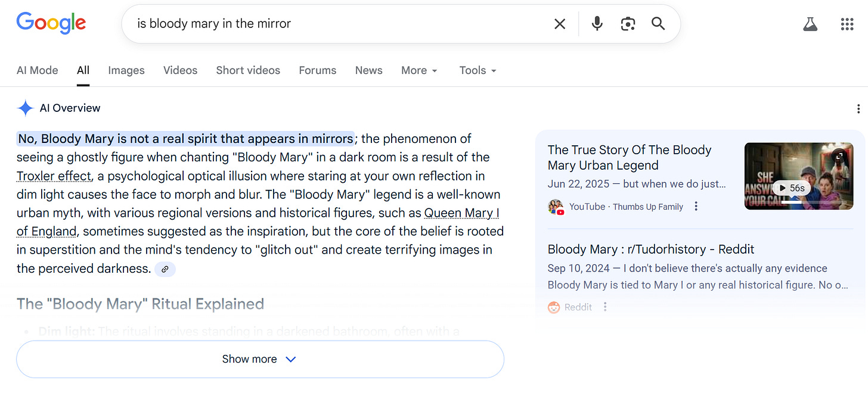Click the highlighted 'No, Bloody Mary is not' sentence
Image resolution: width=868 pixels, height=393 pixels.
click(185, 139)
